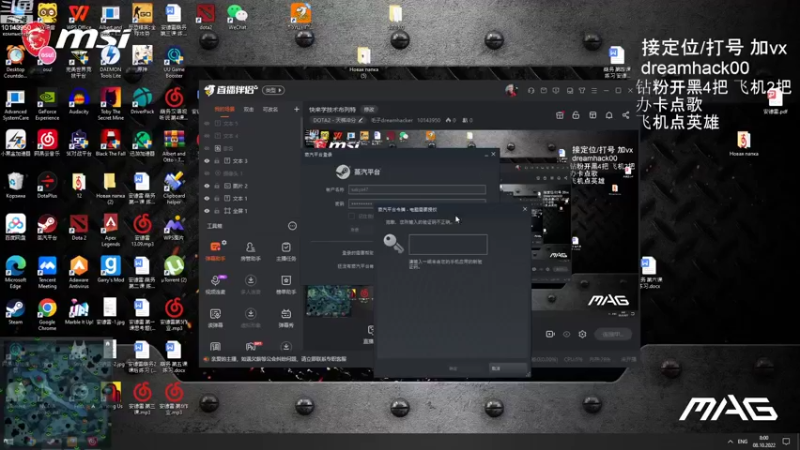The height and width of the screenshot is (450, 800).
Task: Tick the remember password checkbox in Steam login
Action: 352,216
